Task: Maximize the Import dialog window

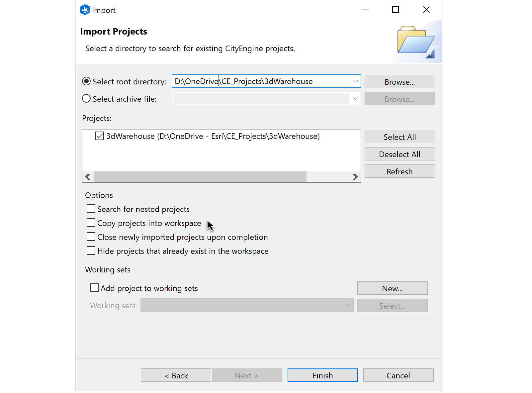Action: click(395, 10)
